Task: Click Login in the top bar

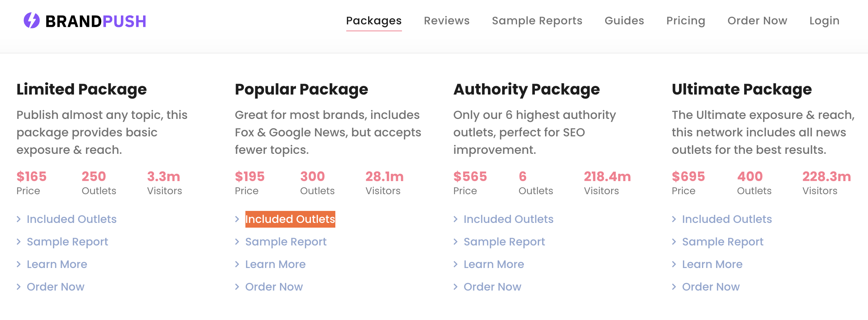Action: point(824,21)
